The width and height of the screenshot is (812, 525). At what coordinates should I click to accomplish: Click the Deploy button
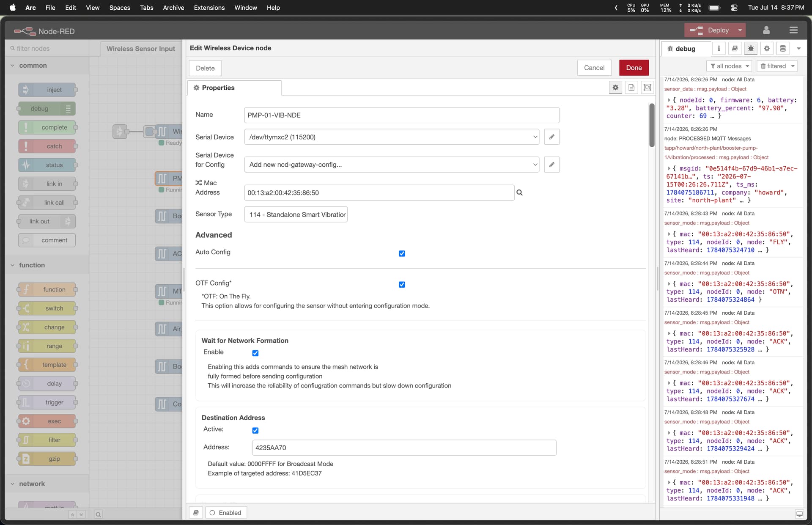click(x=710, y=30)
